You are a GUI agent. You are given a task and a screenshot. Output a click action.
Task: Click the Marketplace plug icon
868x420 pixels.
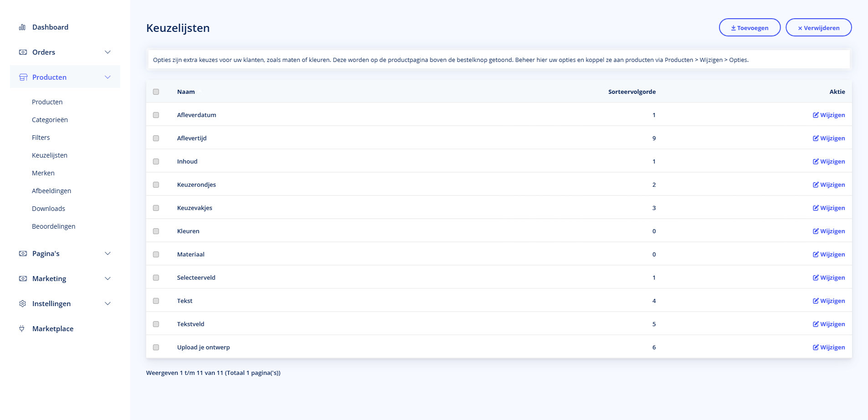22,329
